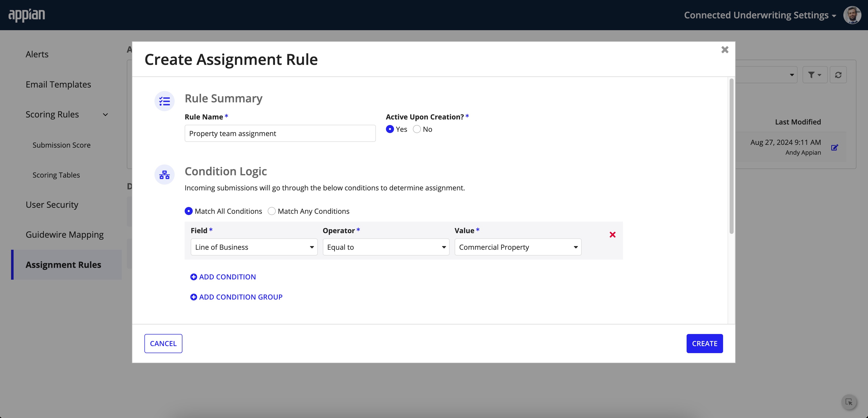Click the cursor icon button at bottom right
Image resolution: width=868 pixels, height=418 pixels.
coord(849,402)
